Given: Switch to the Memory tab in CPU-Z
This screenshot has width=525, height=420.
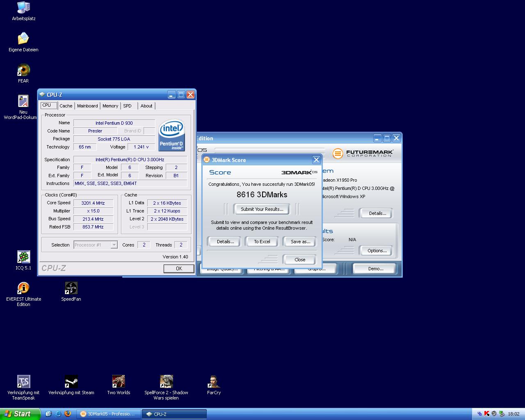Looking at the screenshot, I should (x=110, y=106).
